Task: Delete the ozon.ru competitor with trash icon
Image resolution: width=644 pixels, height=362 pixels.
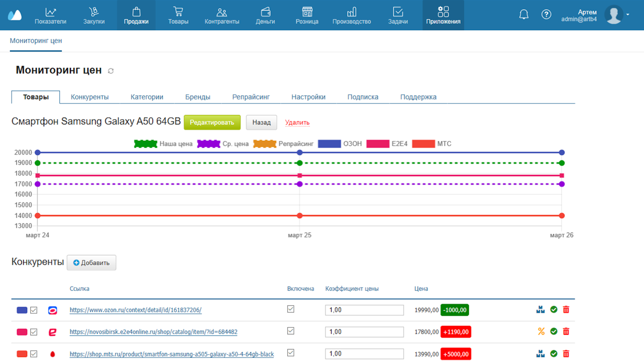Action: (x=566, y=310)
